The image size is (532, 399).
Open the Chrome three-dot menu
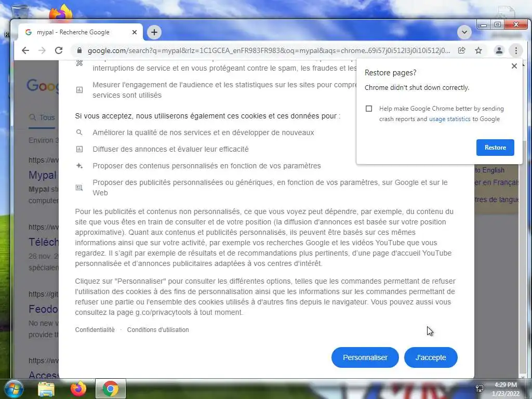pyautogui.click(x=516, y=50)
